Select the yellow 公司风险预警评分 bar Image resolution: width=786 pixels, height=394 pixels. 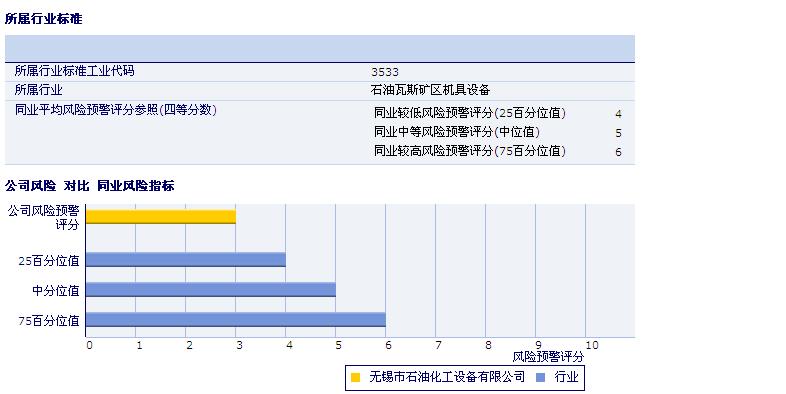[161, 217]
